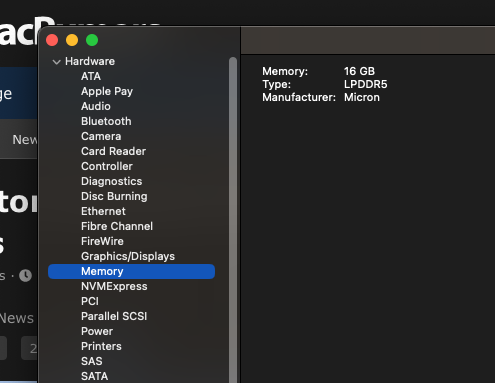The height and width of the screenshot is (383, 495).
Task: Select PCI in the sidebar
Action: coord(90,301)
